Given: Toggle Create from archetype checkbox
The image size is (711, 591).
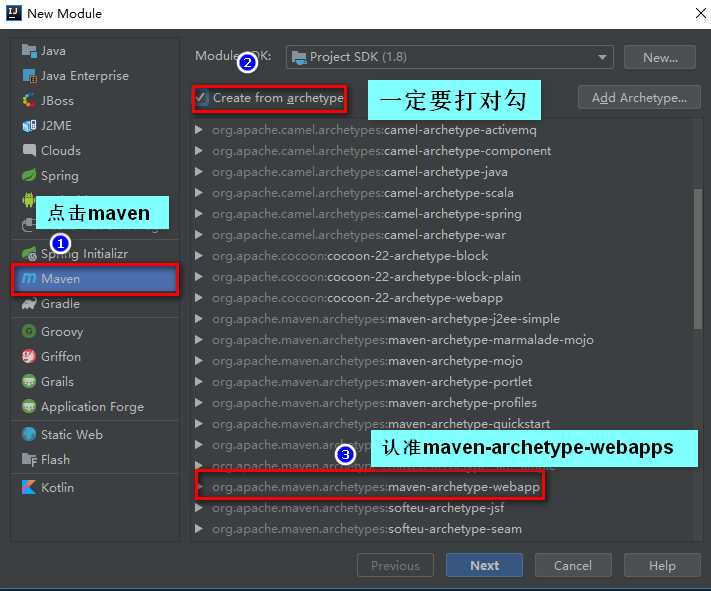Looking at the screenshot, I should coord(202,98).
